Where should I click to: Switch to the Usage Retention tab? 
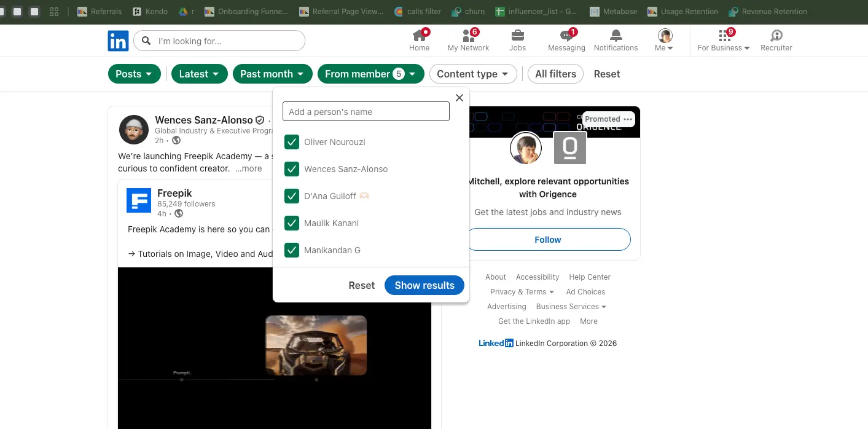(683, 12)
